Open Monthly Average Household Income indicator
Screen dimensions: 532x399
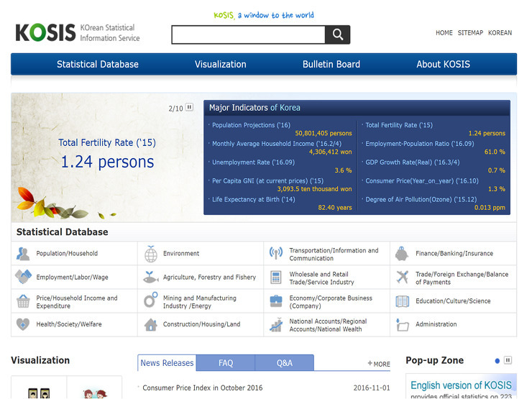tap(277, 144)
